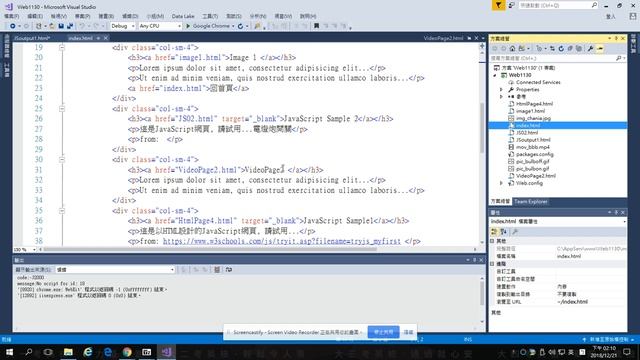
Task: Select img_chania.jpg in Solution Explorer
Action: (533, 118)
